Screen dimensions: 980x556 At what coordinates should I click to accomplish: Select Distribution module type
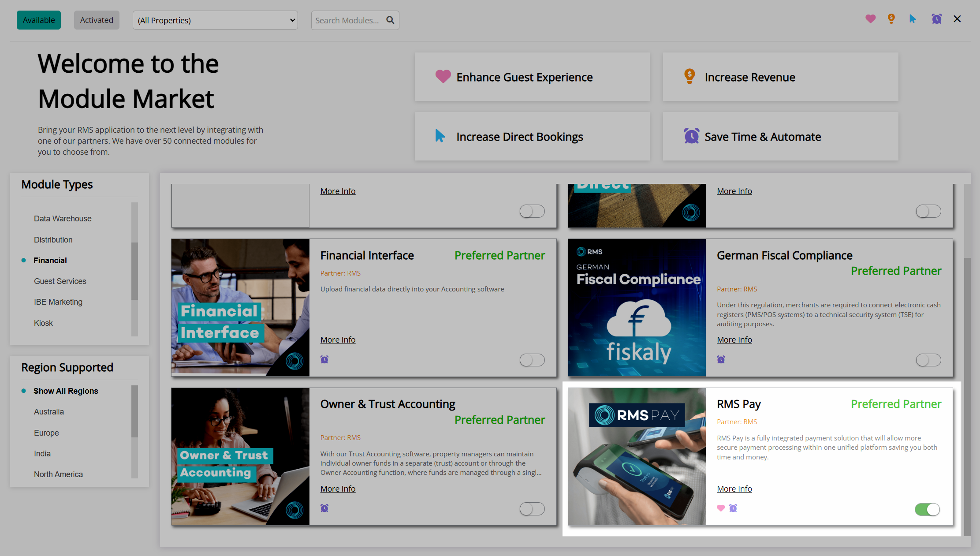(x=53, y=239)
